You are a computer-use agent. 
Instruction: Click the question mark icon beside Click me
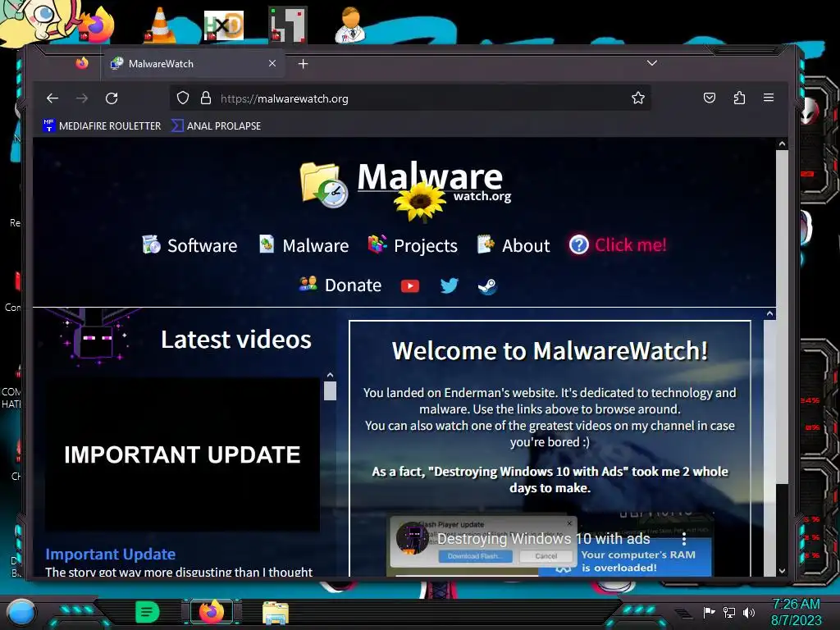coord(578,244)
